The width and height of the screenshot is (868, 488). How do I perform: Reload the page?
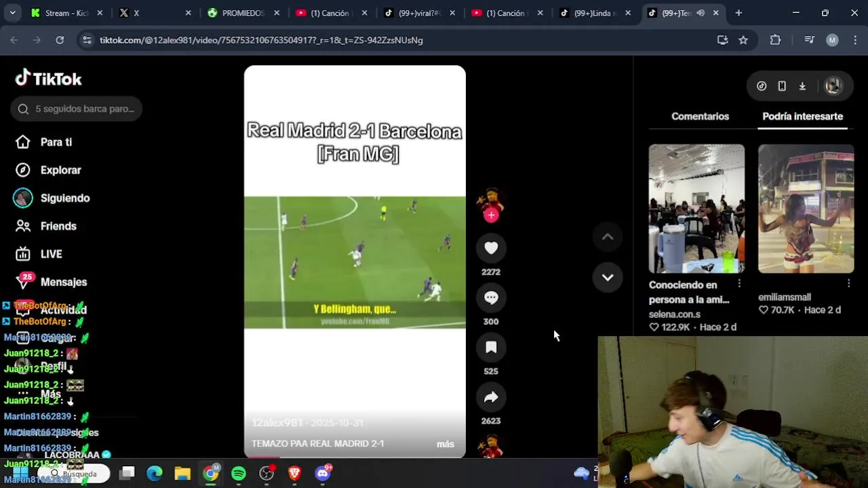tap(60, 40)
